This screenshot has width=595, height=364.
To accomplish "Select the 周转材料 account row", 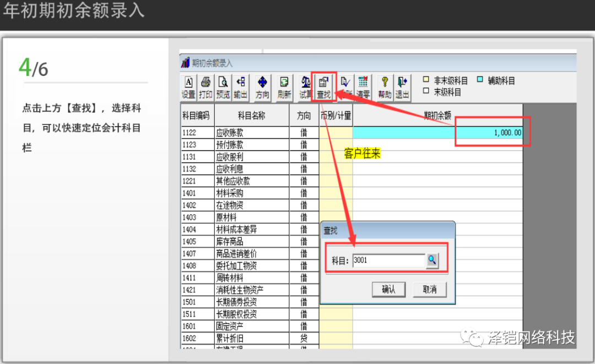I will [x=252, y=278].
